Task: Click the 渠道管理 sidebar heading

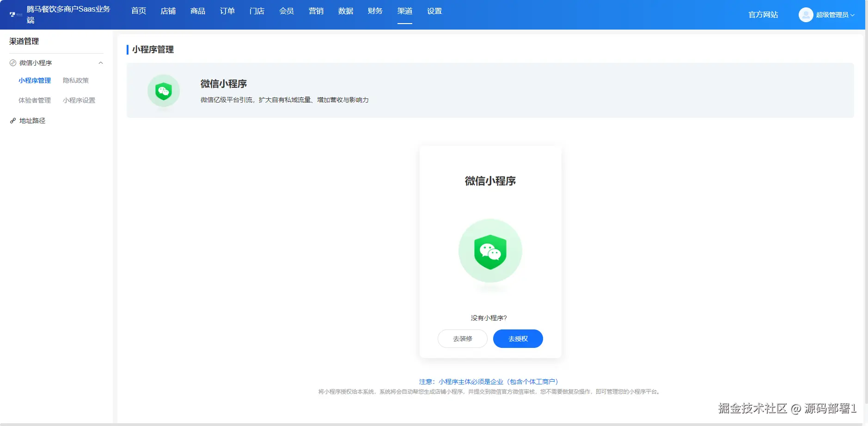Action: point(24,41)
